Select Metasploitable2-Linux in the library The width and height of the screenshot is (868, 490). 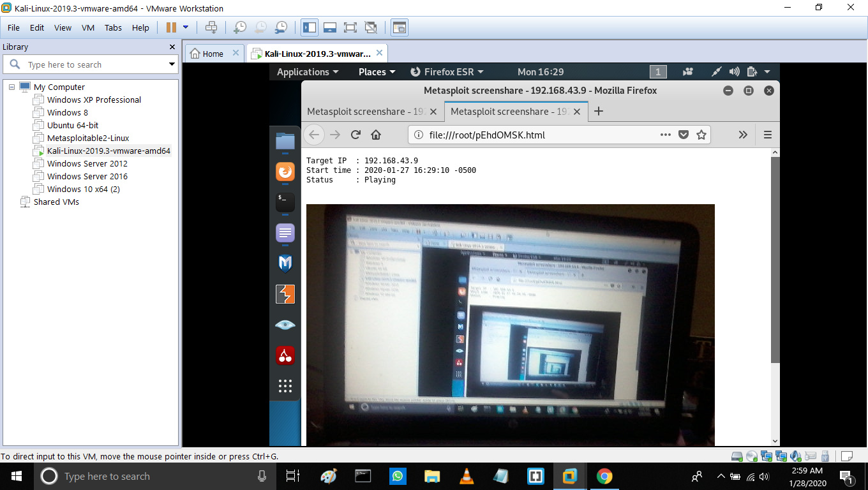[88, 138]
